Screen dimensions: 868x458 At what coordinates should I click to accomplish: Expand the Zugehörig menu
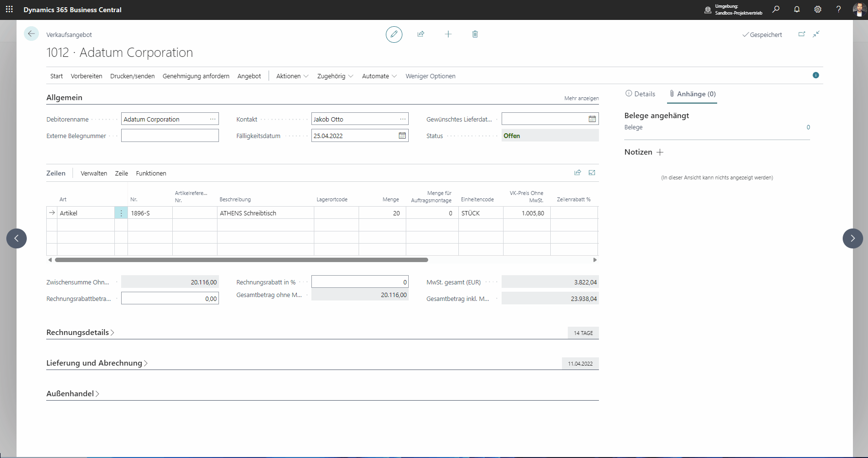pyautogui.click(x=335, y=76)
